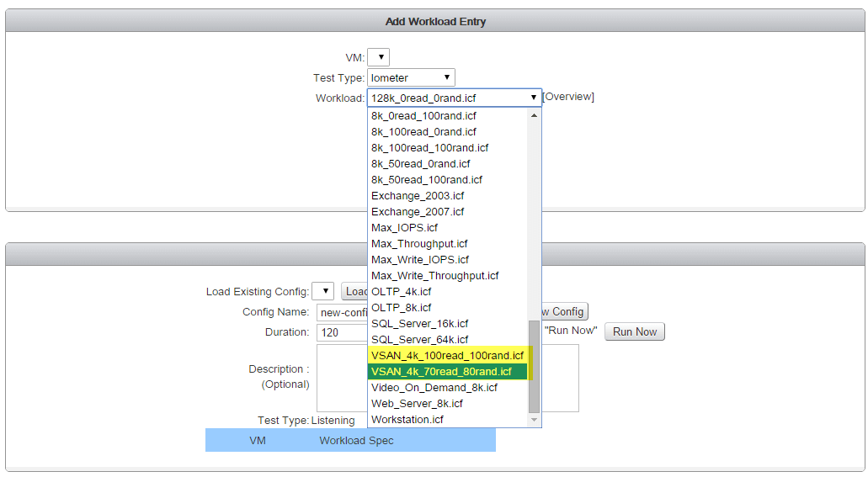Click the Load config button

click(354, 291)
